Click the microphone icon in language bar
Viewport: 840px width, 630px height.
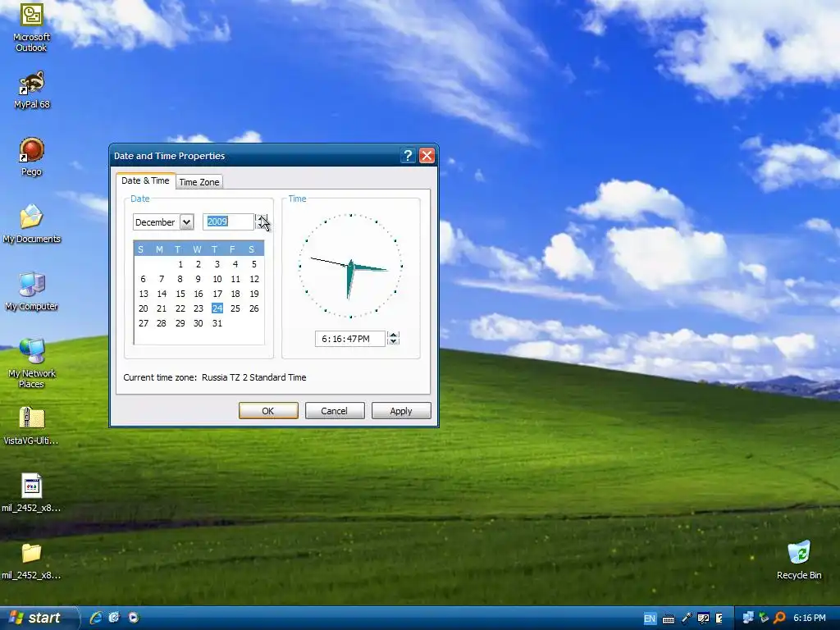[x=687, y=619]
